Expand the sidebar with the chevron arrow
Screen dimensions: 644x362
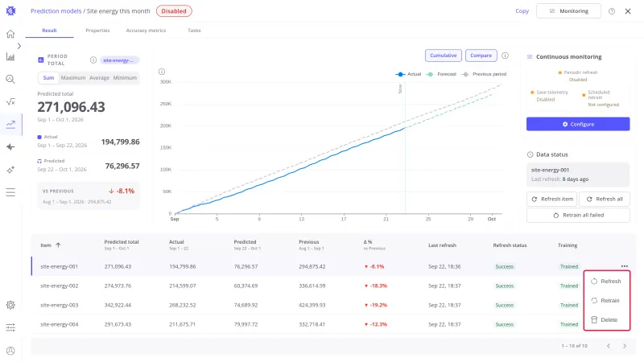coord(19,46)
